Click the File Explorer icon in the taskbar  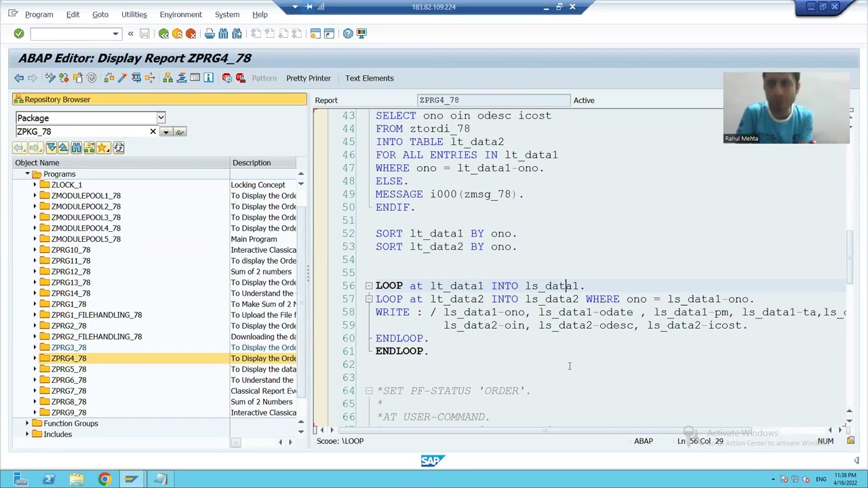(x=76, y=479)
